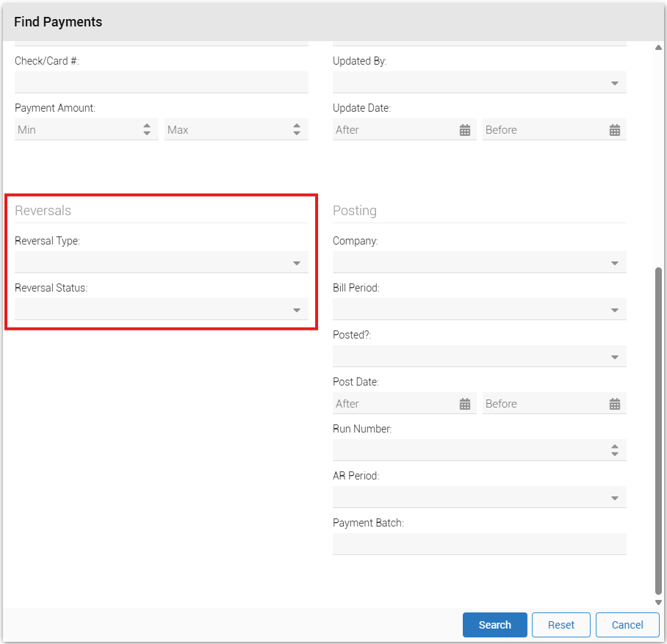Screen dimensions: 667x644
Task: Open the Reversal Status dropdown
Action: coord(297,310)
